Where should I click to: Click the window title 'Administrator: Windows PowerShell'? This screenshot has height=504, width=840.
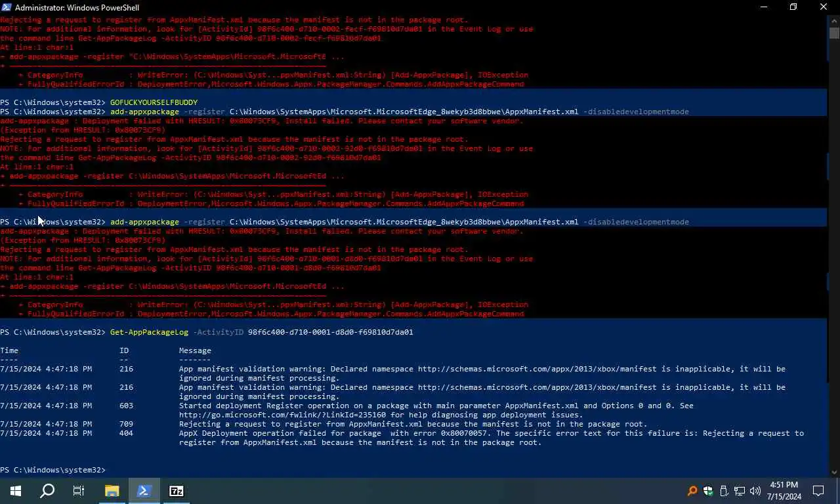pyautogui.click(x=77, y=7)
